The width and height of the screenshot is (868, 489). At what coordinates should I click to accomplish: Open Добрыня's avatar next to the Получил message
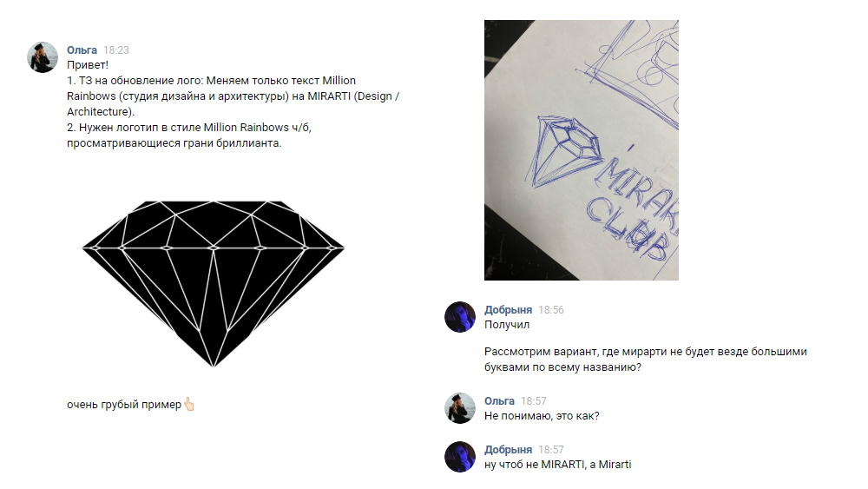[x=460, y=317]
